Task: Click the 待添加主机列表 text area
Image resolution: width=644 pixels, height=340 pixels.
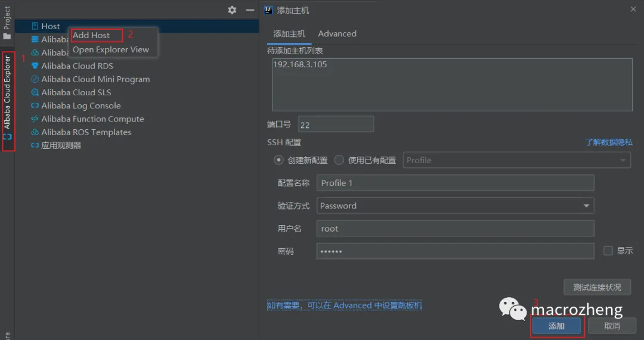Action: click(452, 85)
